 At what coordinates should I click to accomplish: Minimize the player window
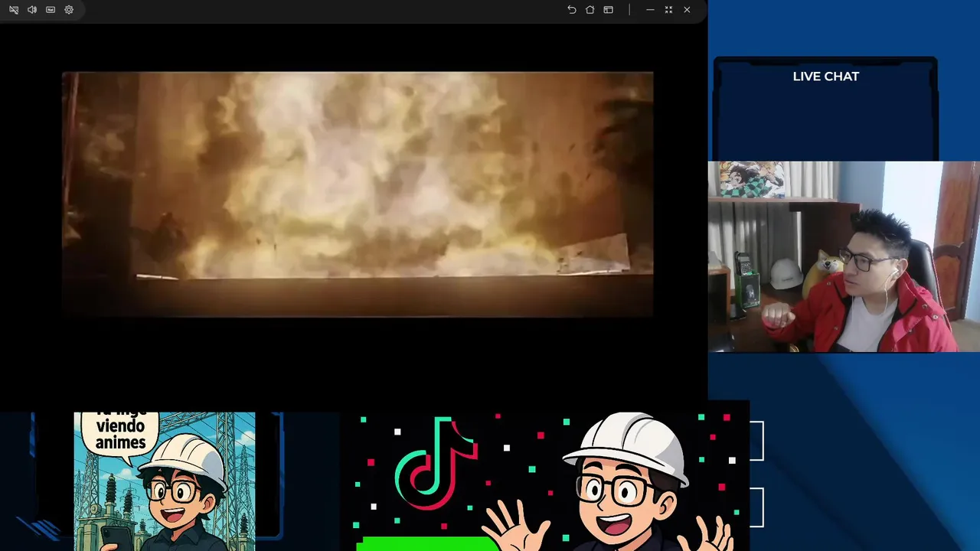[650, 10]
